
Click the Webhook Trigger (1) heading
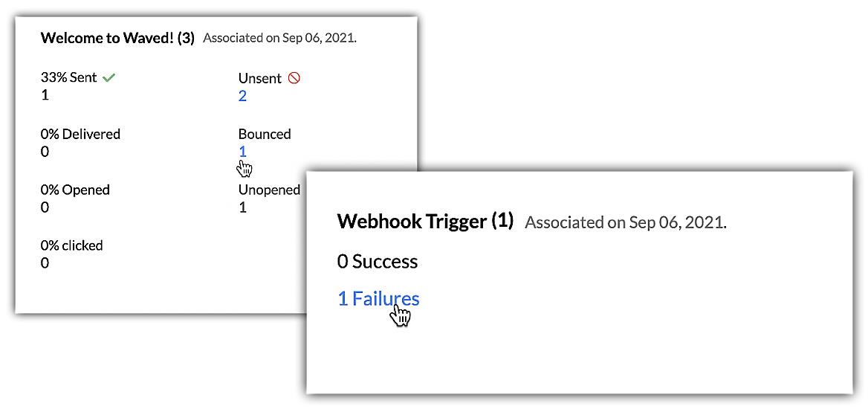pyautogui.click(x=425, y=221)
